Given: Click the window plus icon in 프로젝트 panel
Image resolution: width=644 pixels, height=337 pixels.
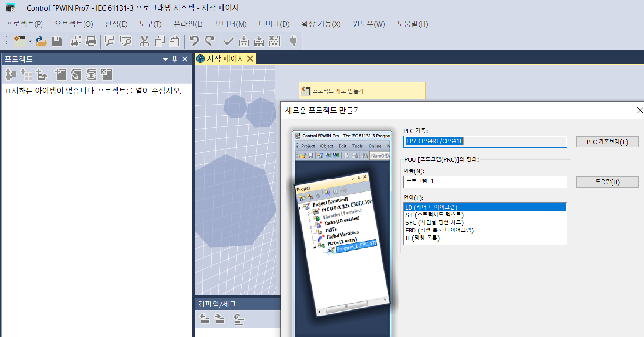Looking at the screenshot, I should tap(60, 74).
